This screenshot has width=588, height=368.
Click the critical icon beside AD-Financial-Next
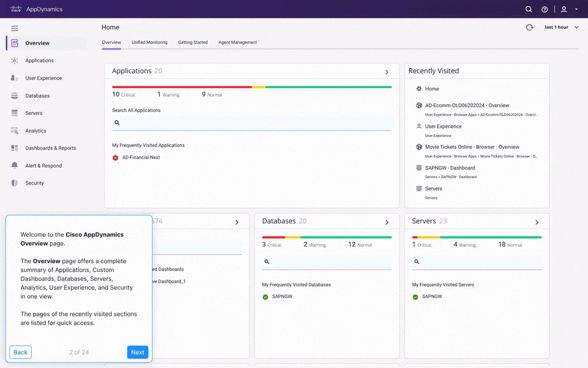(x=115, y=158)
